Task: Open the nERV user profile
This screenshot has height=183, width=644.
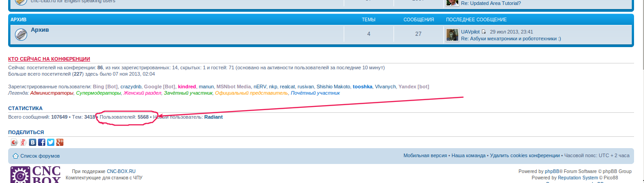Action: (260, 87)
